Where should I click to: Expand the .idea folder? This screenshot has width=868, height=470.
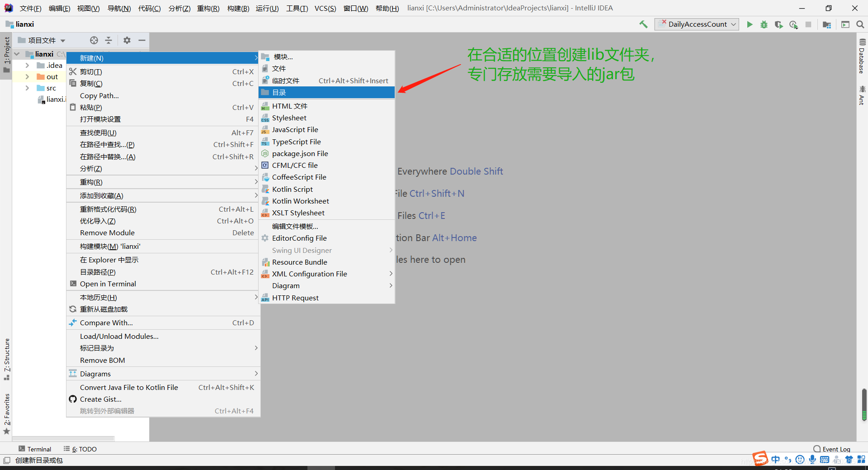coord(27,66)
